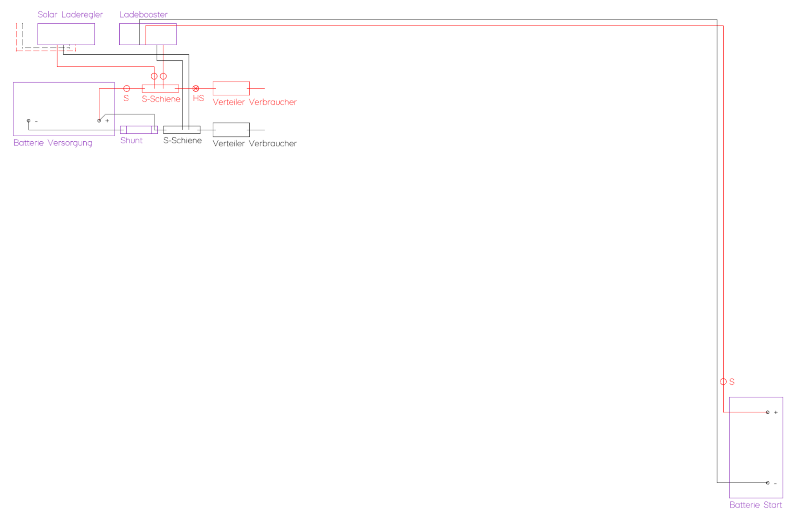Screen dimensions: 812x528
Task: Select the Ladebooster purple rectangle
Action: pos(148,34)
